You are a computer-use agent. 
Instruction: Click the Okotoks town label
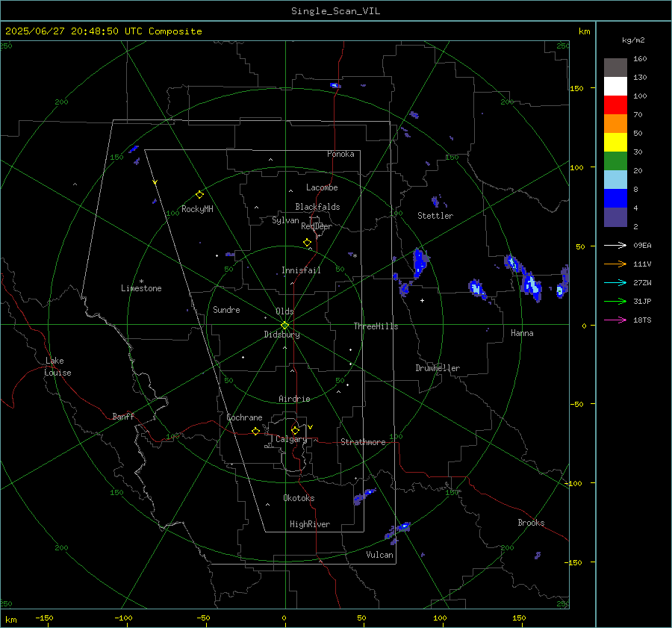pos(299,498)
